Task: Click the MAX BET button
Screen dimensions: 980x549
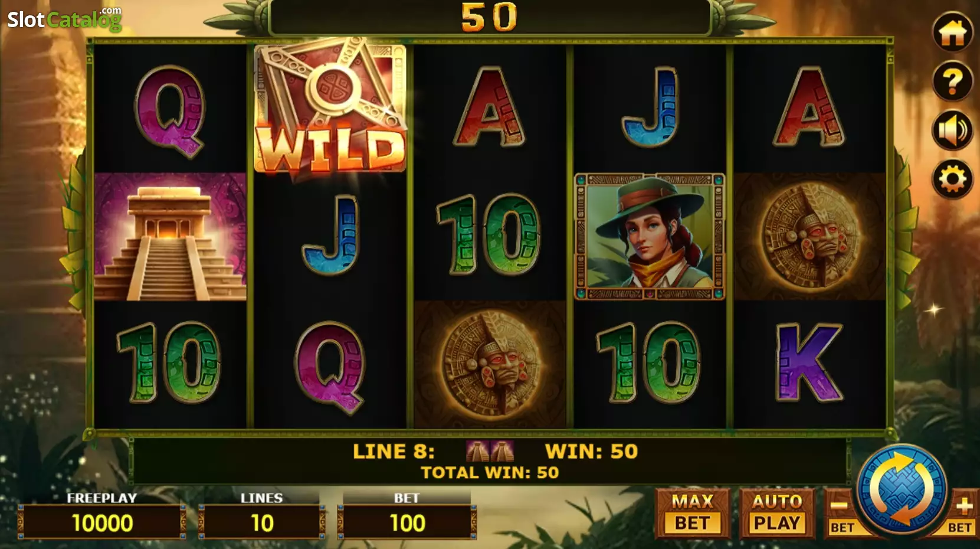Action: [693, 513]
